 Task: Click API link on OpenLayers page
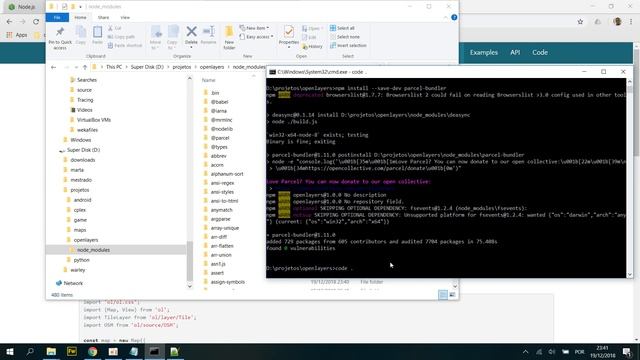515,52
